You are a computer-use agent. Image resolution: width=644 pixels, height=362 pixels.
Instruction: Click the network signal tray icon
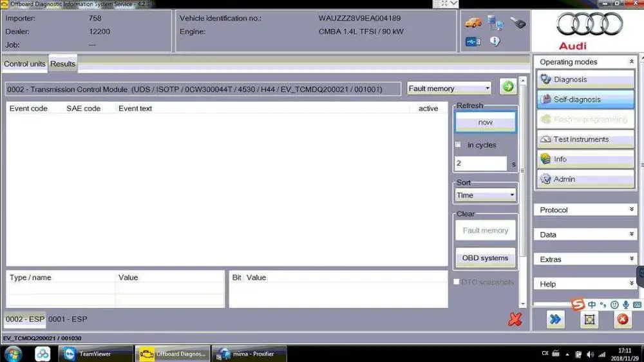(601, 354)
